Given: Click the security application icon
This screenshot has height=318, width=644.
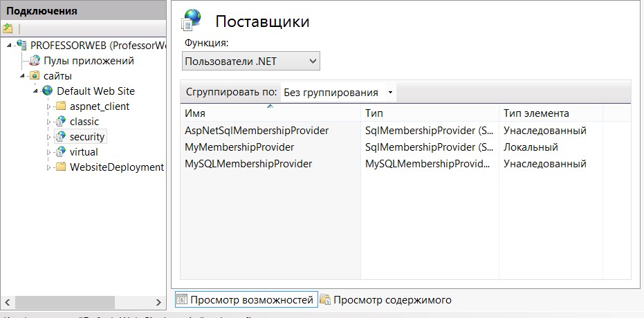Looking at the screenshot, I should (x=61, y=136).
